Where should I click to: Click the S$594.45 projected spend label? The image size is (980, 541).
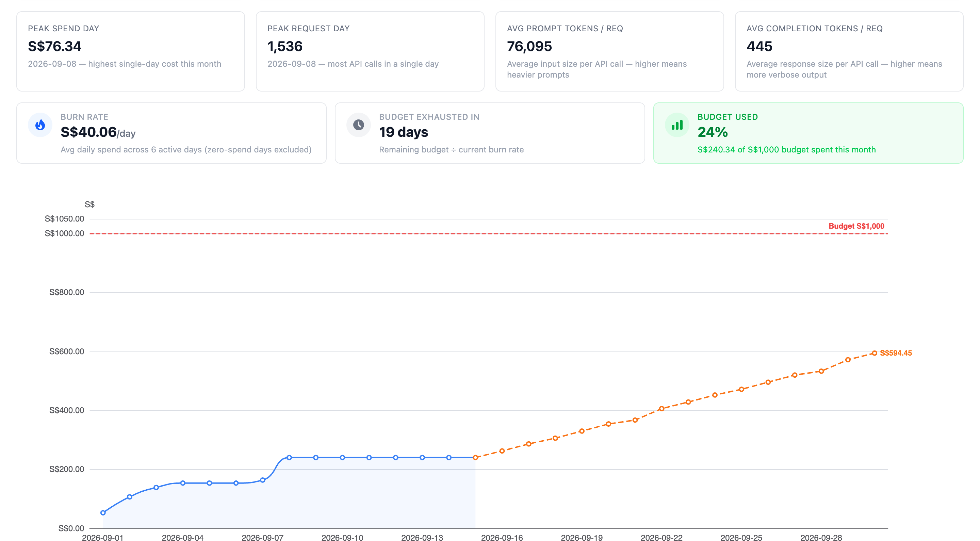pos(896,353)
